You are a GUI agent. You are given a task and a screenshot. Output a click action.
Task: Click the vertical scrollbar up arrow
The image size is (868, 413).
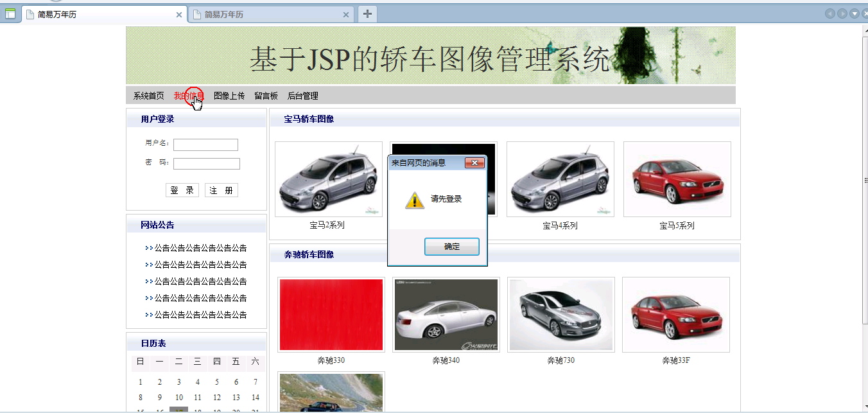click(x=865, y=31)
